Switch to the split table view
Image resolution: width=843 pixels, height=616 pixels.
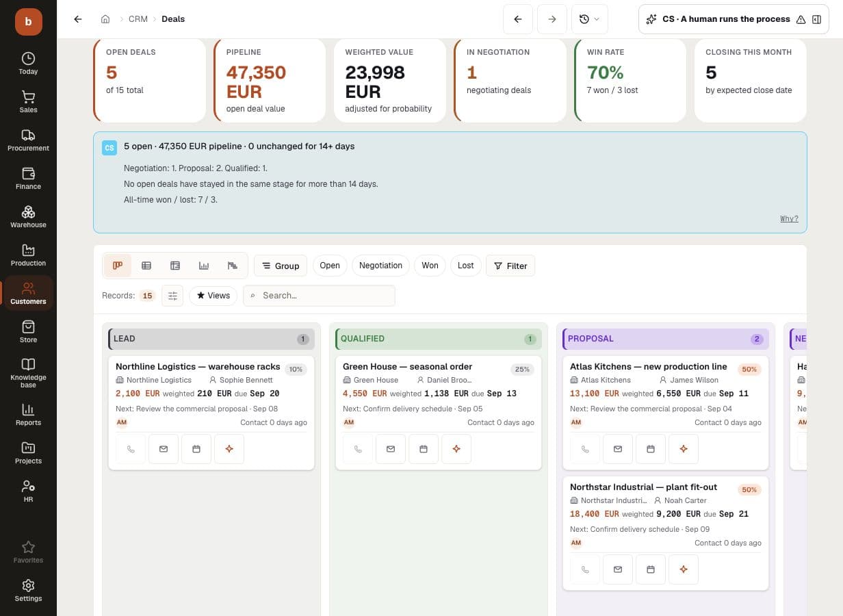pos(175,266)
